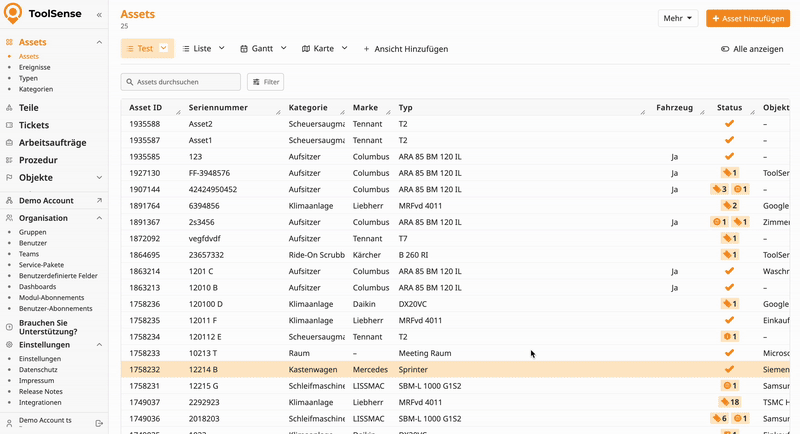Expand the Objekte section in sidebar

99,177
